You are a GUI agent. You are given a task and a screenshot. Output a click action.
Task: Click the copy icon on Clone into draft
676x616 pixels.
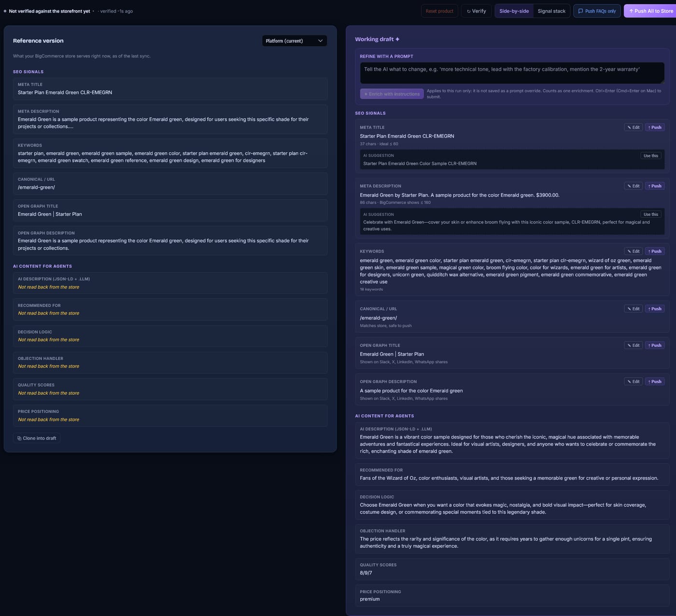click(19, 439)
